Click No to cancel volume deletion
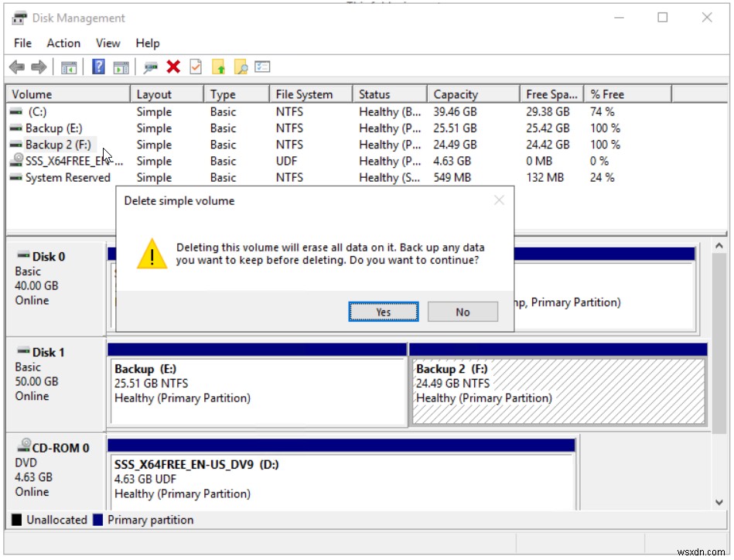The width and height of the screenshot is (734, 560). 462,311
